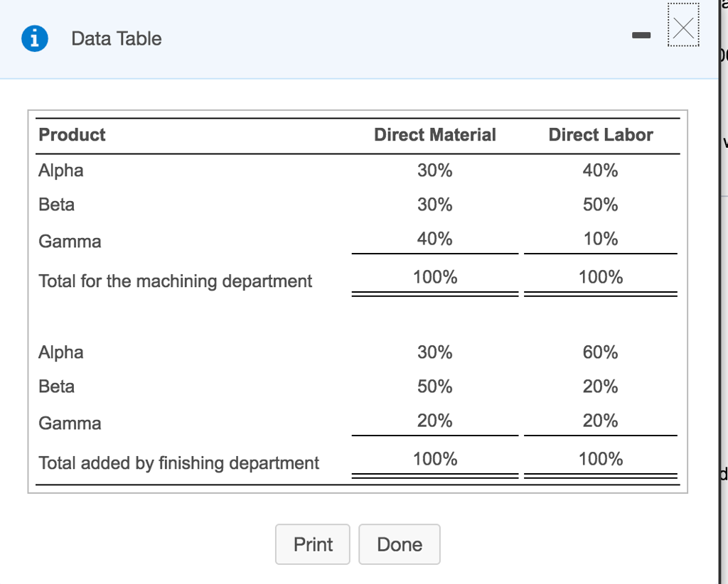
Task: Click the Product column header
Action: [x=71, y=134]
